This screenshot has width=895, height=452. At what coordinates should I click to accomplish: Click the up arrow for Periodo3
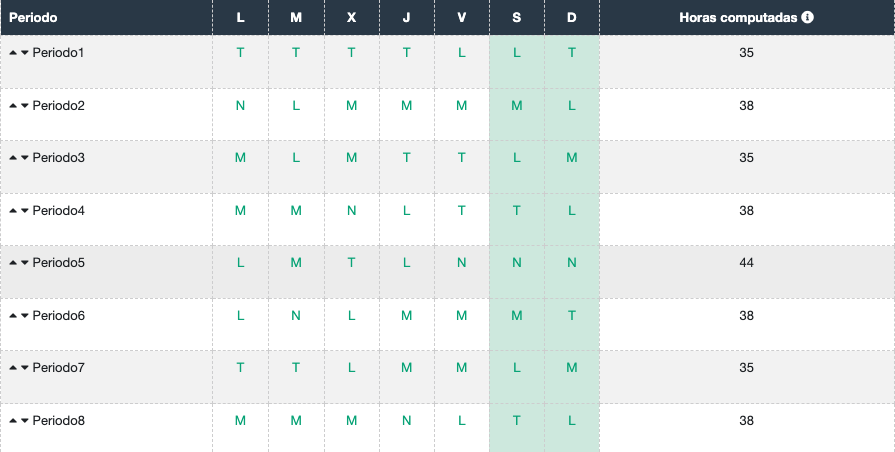click(x=13, y=158)
